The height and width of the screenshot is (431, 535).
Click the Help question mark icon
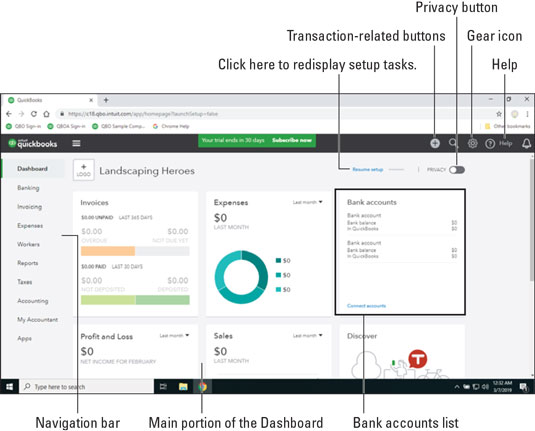(490, 144)
